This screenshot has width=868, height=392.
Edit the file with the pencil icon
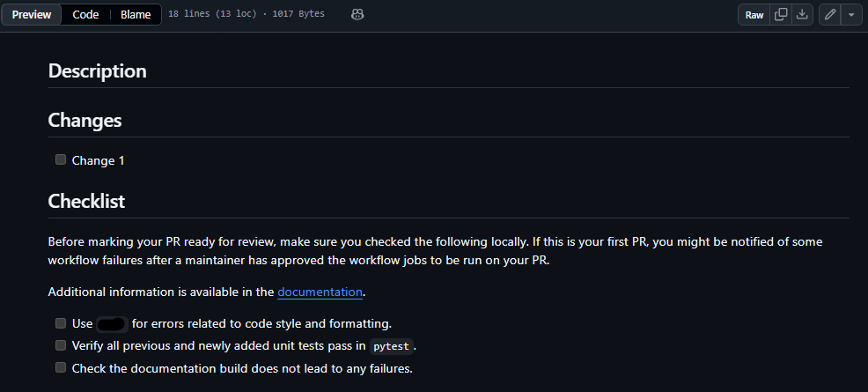pos(830,15)
